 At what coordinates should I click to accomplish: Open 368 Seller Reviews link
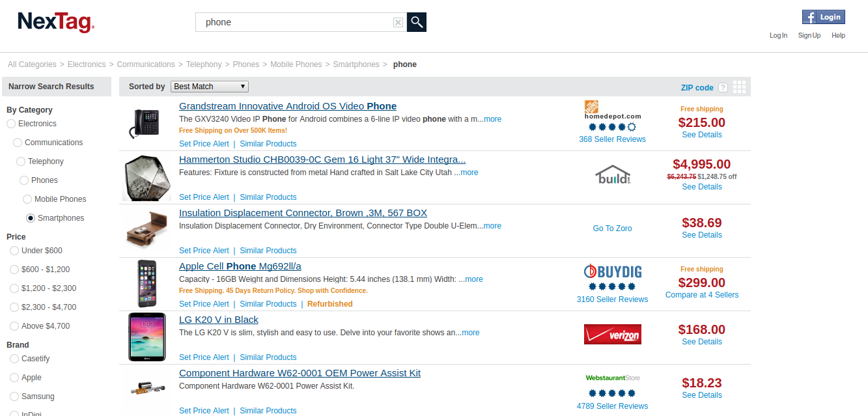612,139
